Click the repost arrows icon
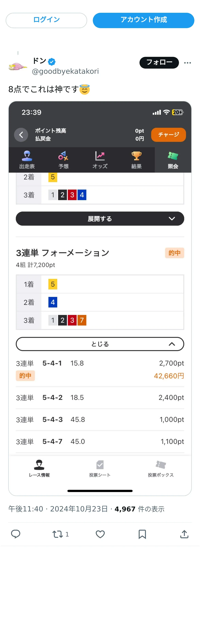 (58, 534)
